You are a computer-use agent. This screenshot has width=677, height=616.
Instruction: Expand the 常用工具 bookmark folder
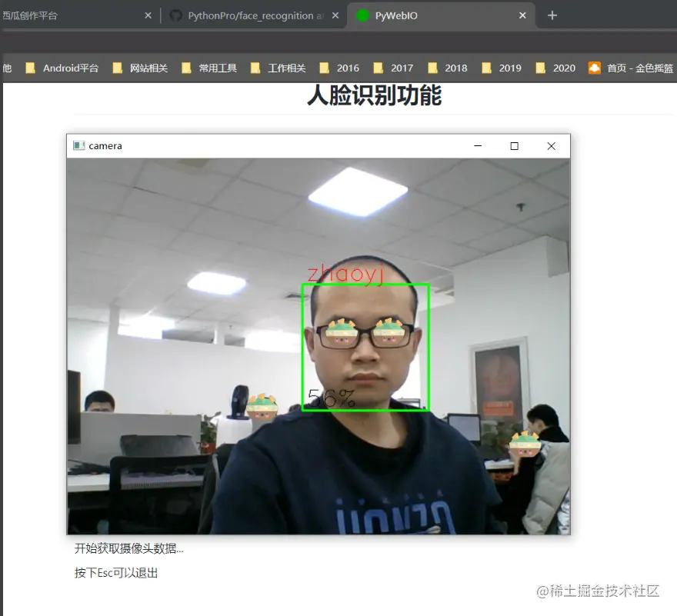pyautogui.click(x=209, y=68)
